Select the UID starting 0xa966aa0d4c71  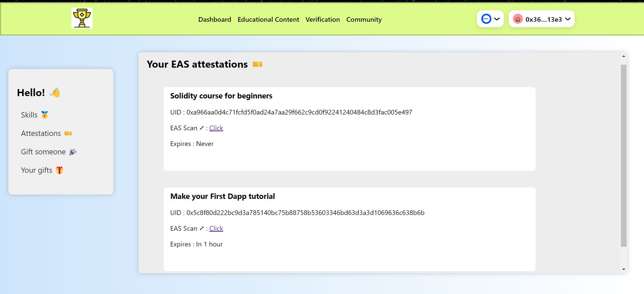click(299, 112)
